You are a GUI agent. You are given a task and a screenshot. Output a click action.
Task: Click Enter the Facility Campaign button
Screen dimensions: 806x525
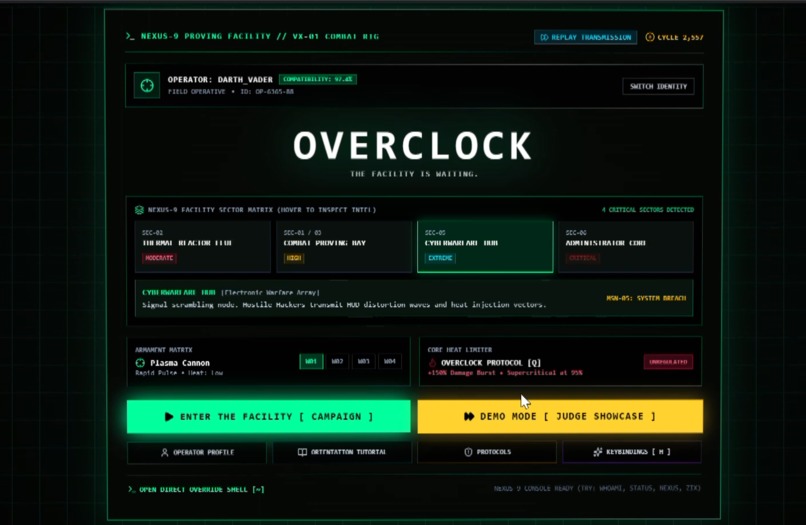(x=268, y=417)
